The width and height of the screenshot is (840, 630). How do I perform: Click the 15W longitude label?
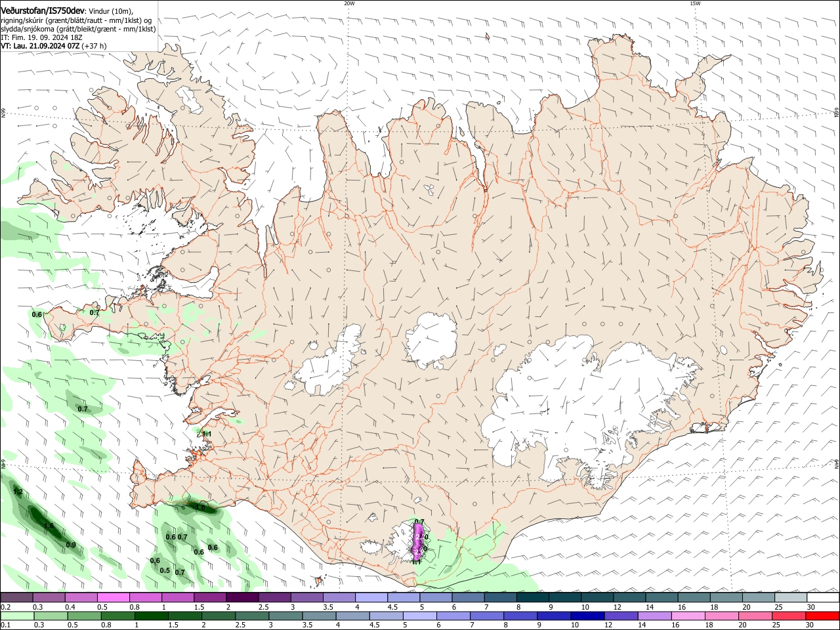695,3
